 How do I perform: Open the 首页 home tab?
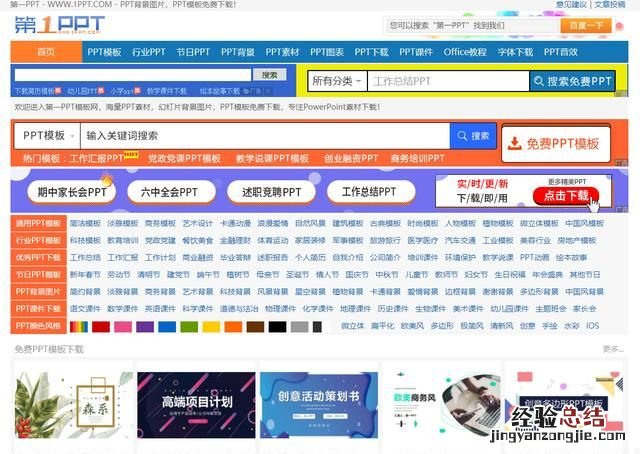(46, 52)
